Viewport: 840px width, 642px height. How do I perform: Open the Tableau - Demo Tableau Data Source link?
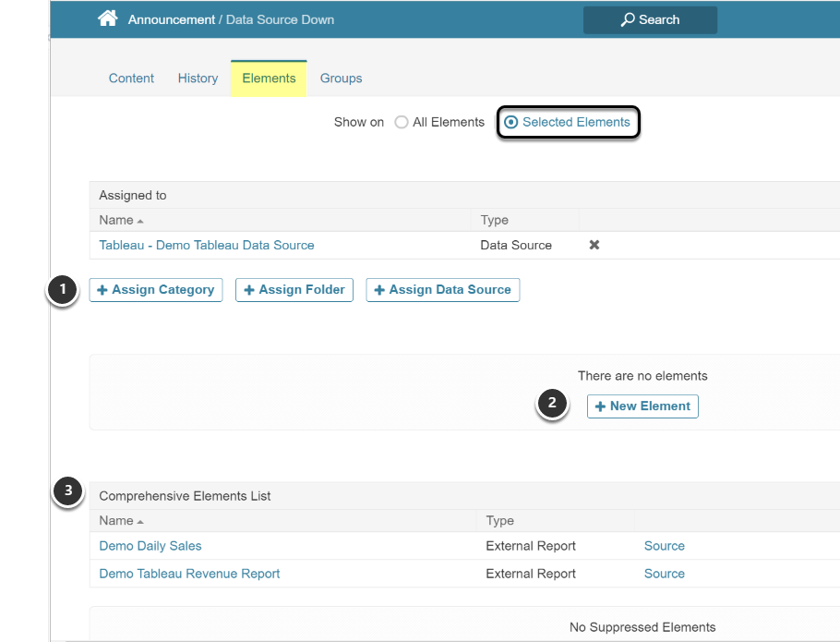point(207,245)
